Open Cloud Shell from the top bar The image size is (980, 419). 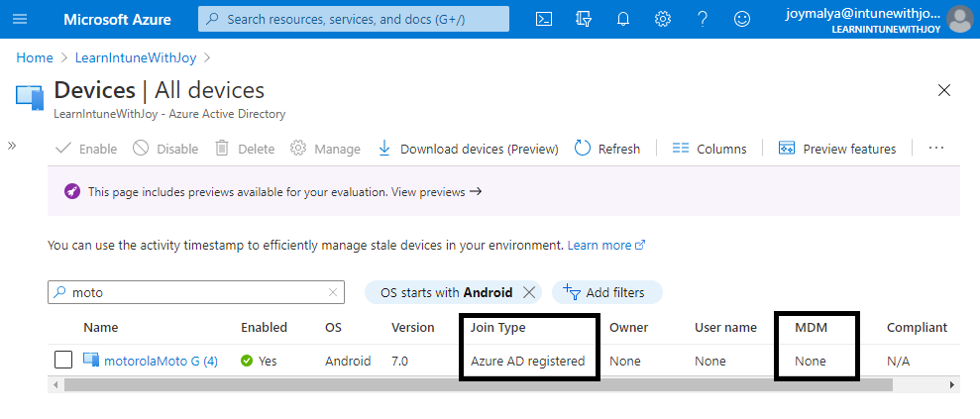coord(544,20)
